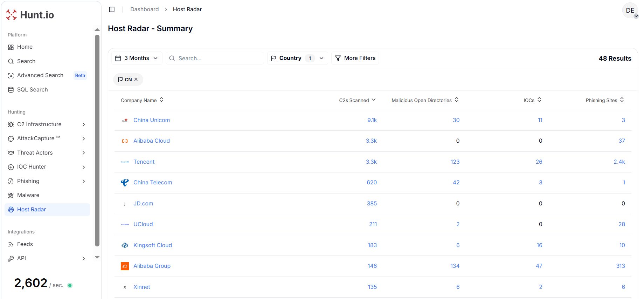Click the China Telecom logo icon
Image resolution: width=644 pixels, height=299 pixels.
pos(125,183)
